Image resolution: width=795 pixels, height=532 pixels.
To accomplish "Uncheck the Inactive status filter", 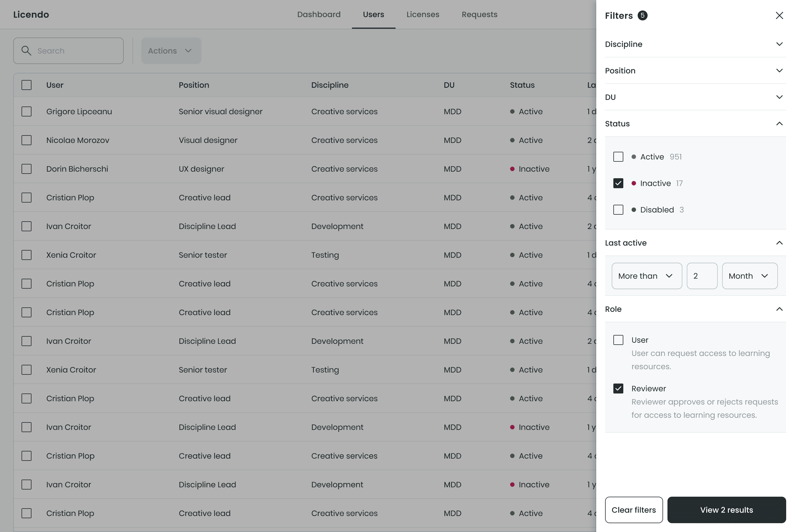I will [x=618, y=183].
